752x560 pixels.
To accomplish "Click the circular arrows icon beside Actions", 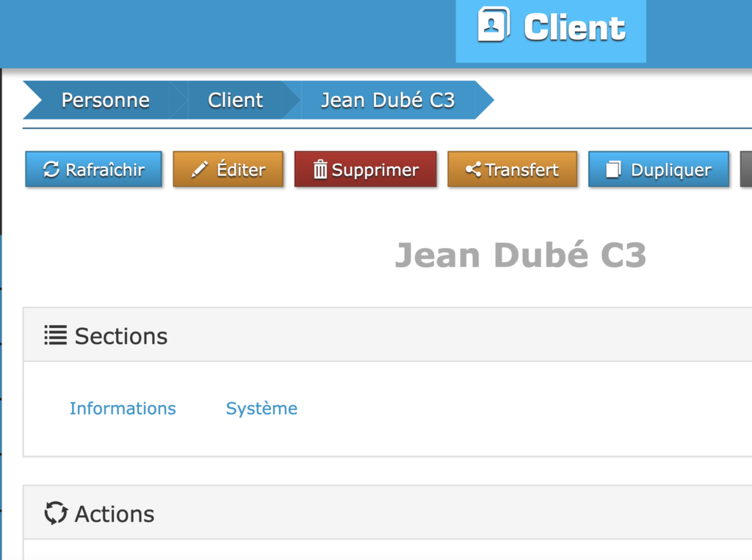I will point(56,513).
